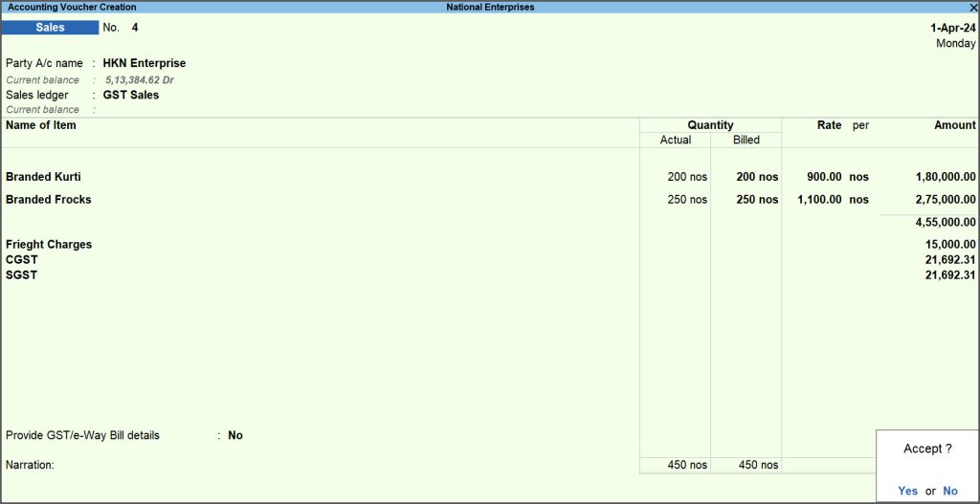Click the amount 2,75,000.00
Screen dimensions: 980x504
pyautogui.click(x=946, y=199)
